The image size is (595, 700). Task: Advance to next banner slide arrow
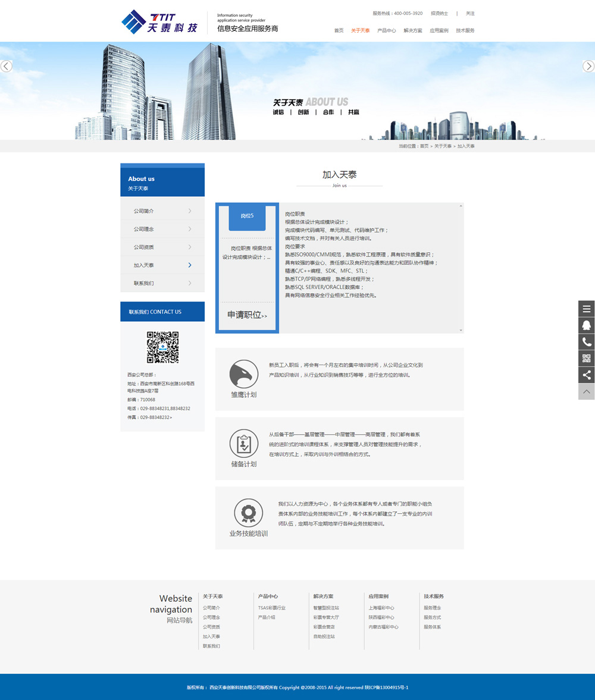pos(588,66)
